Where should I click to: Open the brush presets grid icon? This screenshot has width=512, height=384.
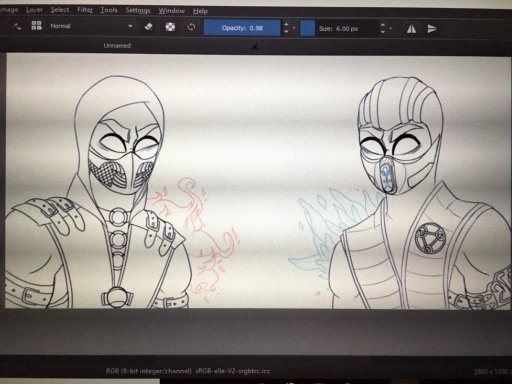pyautogui.click(x=36, y=25)
